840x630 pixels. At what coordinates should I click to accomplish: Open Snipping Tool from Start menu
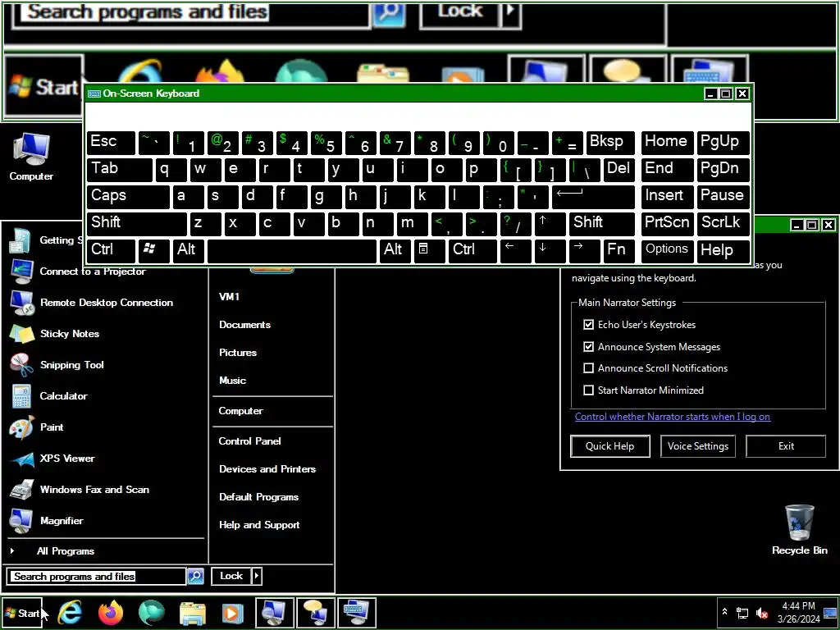pos(72,365)
